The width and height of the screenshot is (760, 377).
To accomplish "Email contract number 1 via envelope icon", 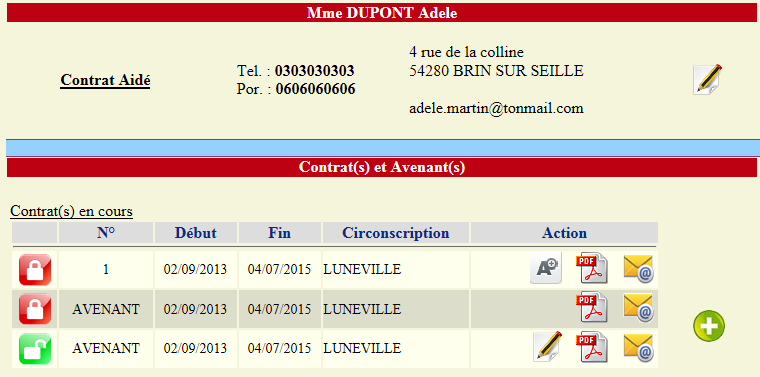I will click(638, 269).
